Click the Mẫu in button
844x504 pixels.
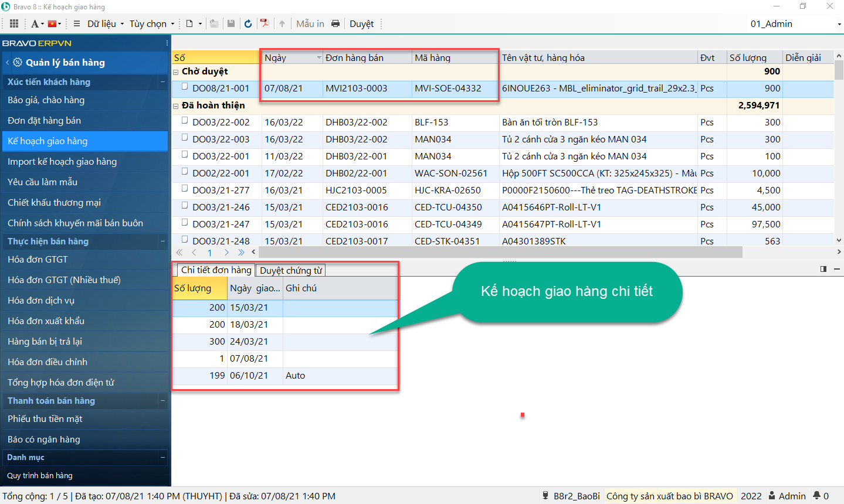(310, 23)
